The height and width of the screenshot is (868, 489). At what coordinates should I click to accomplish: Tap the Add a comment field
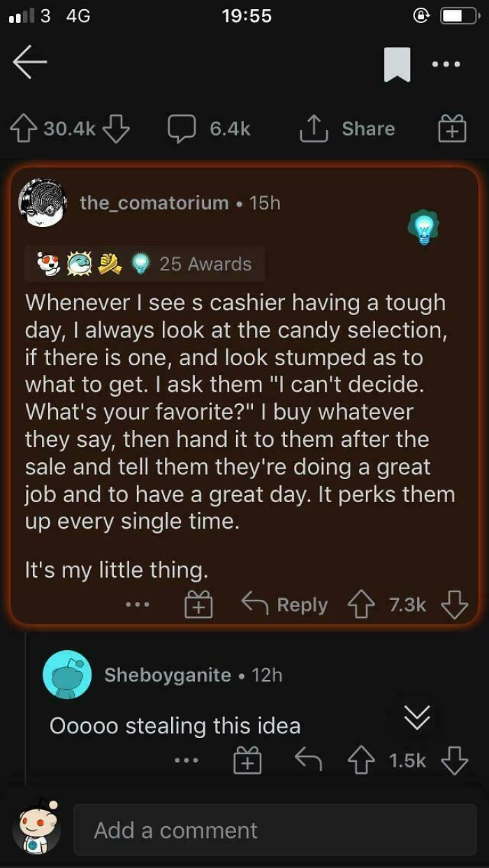pos(272,830)
